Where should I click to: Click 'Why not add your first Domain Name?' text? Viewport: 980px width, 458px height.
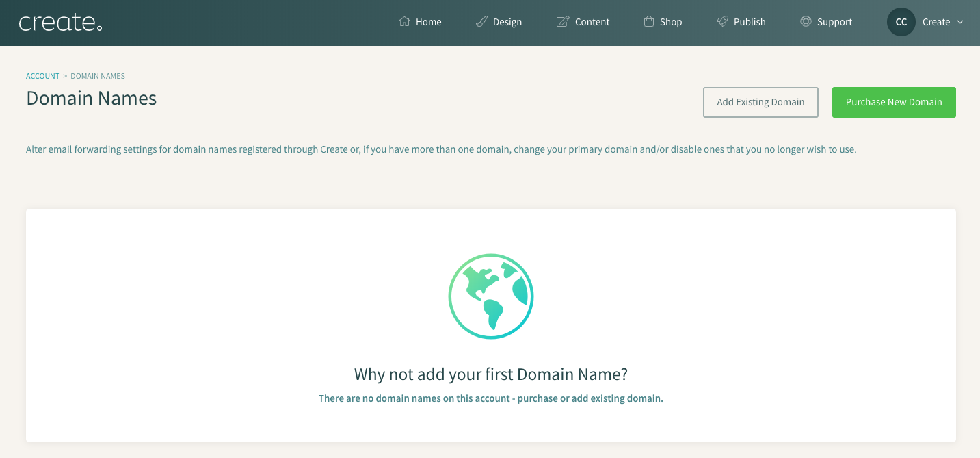pyautogui.click(x=491, y=374)
